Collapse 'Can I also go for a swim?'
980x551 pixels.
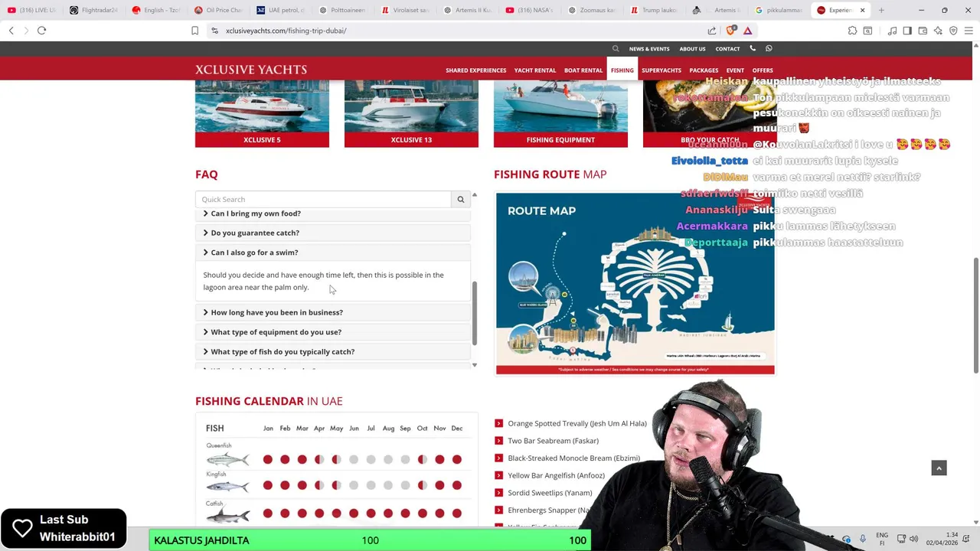point(332,253)
